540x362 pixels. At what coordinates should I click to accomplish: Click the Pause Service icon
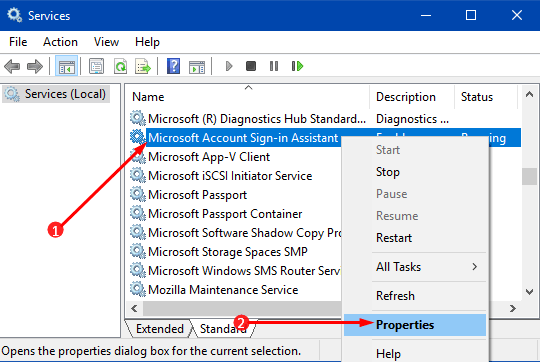pos(274,66)
